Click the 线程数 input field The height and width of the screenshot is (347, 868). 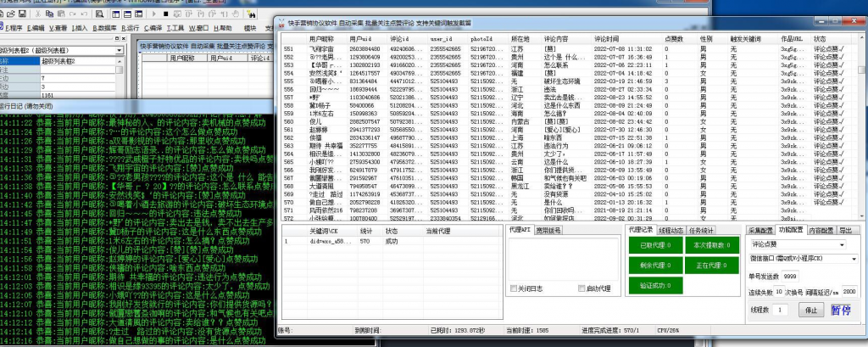pos(780,310)
